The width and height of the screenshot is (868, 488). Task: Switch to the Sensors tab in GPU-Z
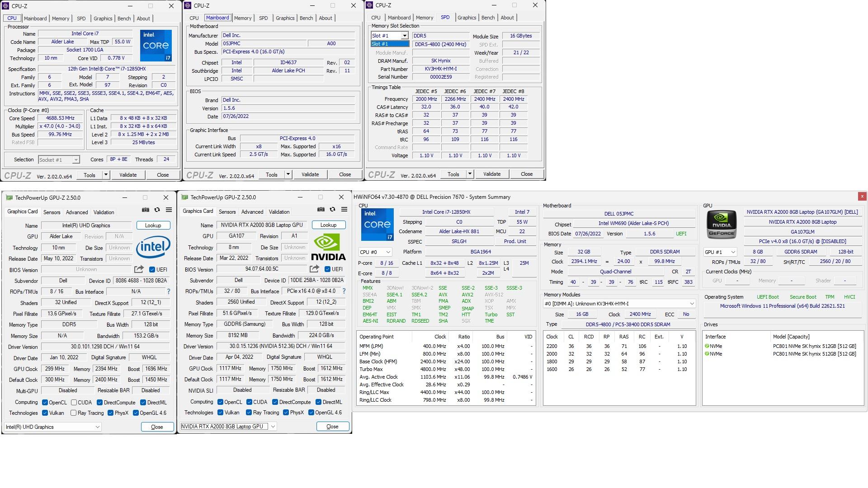[x=227, y=211]
